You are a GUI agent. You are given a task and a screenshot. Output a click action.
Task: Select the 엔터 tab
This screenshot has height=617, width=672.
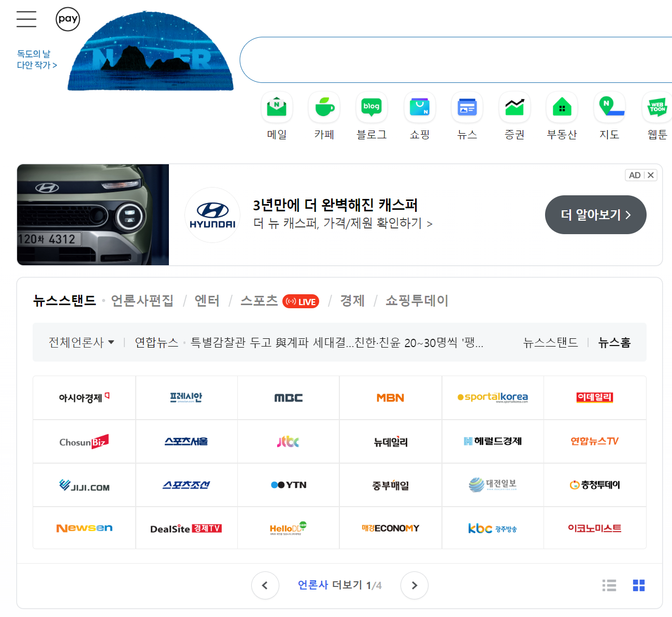(x=207, y=300)
